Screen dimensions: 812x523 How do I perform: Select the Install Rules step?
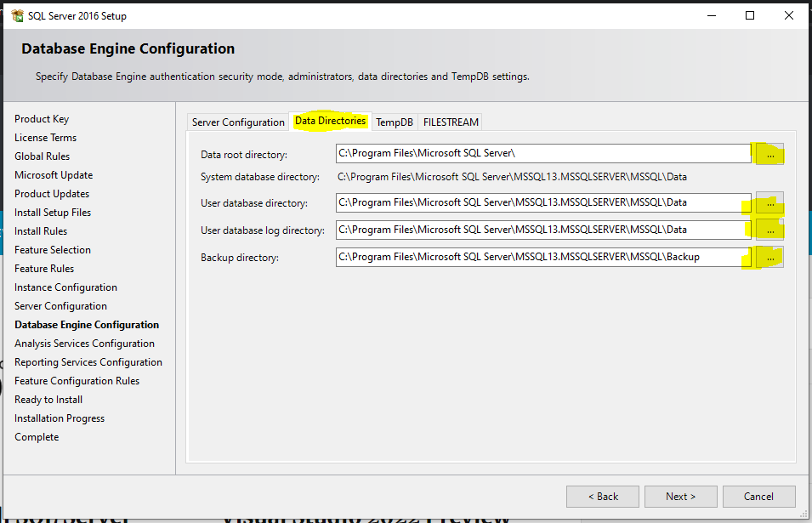41,231
